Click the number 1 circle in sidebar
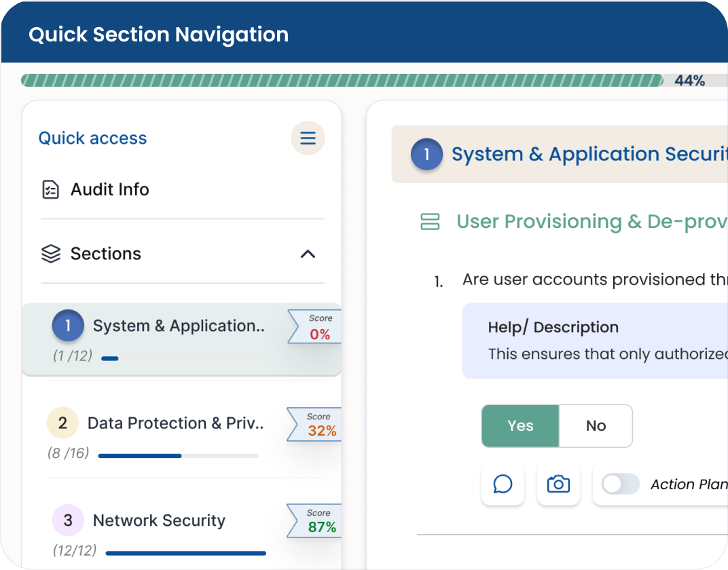 coord(68,326)
